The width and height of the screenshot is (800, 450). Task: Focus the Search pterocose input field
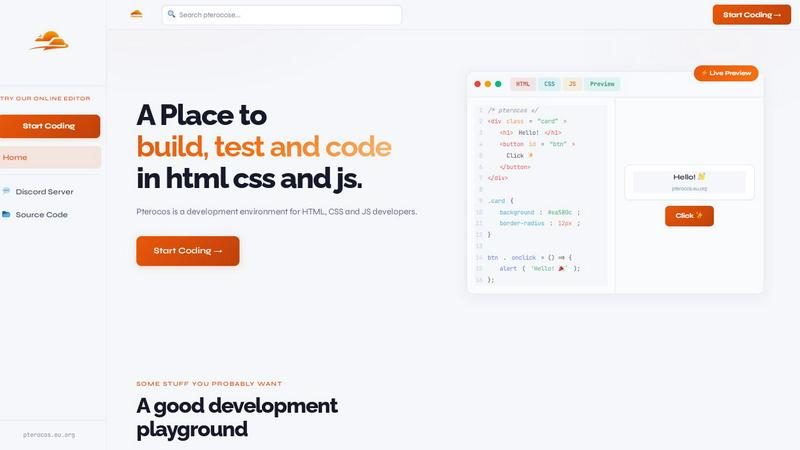click(285, 15)
